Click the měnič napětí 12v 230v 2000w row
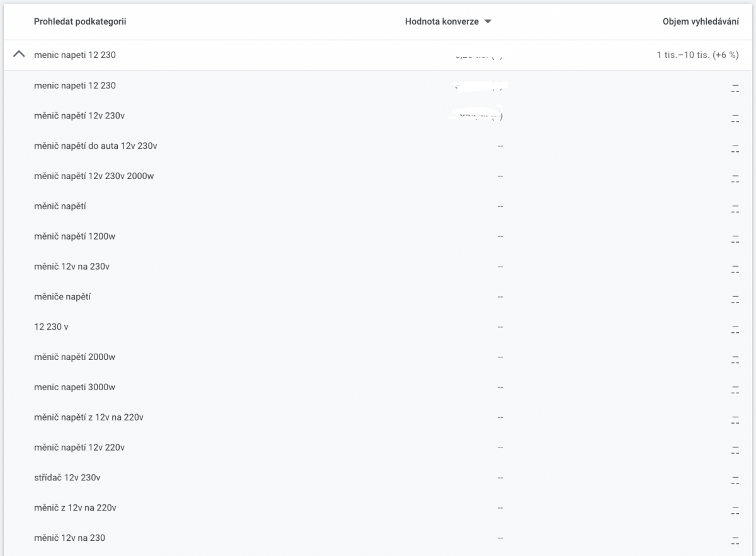This screenshot has height=556, width=756. (94, 176)
